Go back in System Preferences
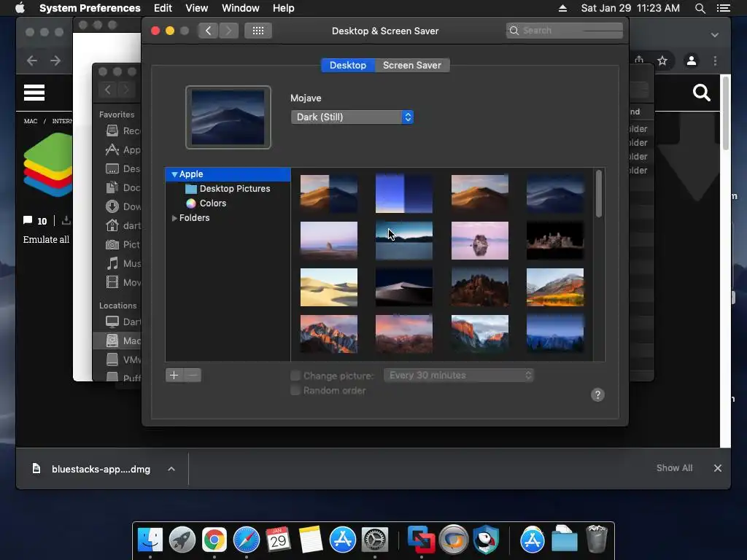The width and height of the screenshot is (747, 560). coord(208,31)
